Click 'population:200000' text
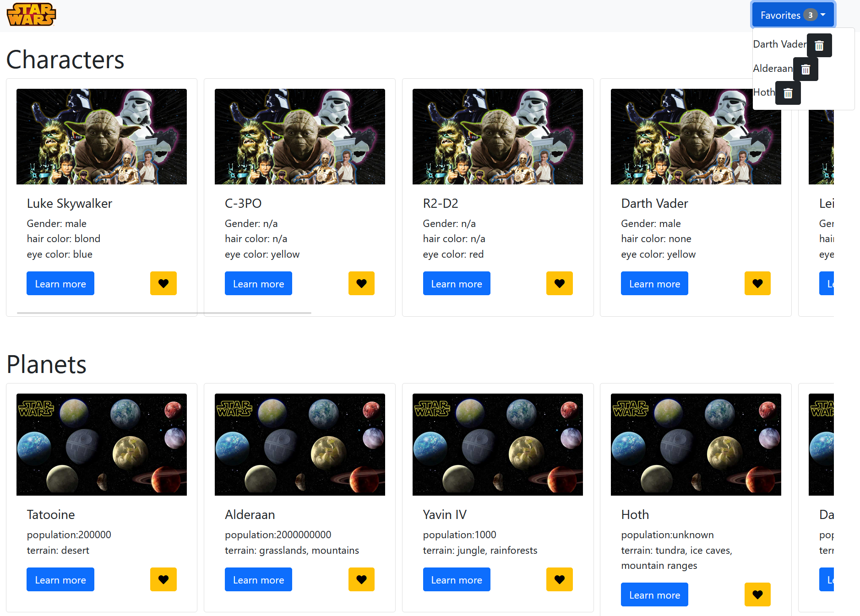This screenshot has height=616, width=860. 69,535
